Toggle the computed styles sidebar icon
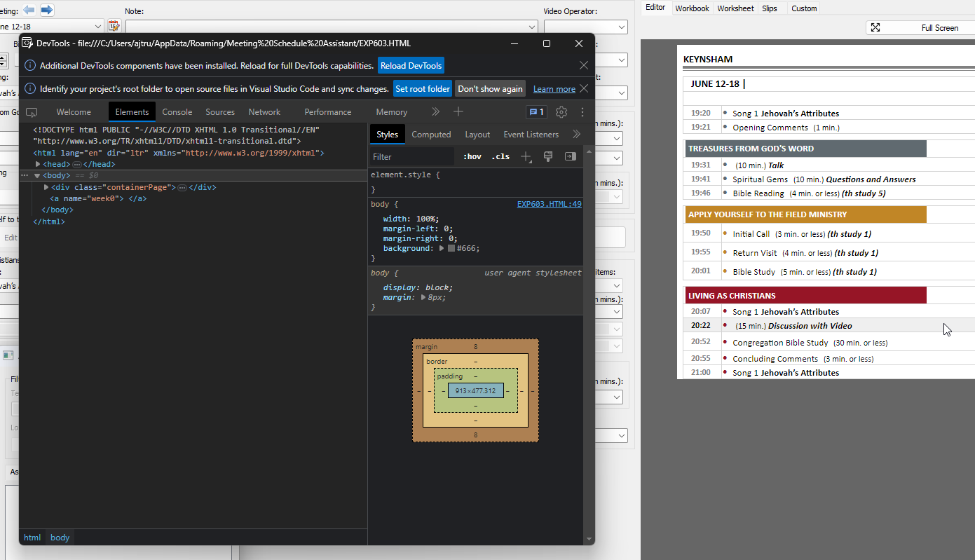Screen dimensions: 975x560 click(571, 156)
